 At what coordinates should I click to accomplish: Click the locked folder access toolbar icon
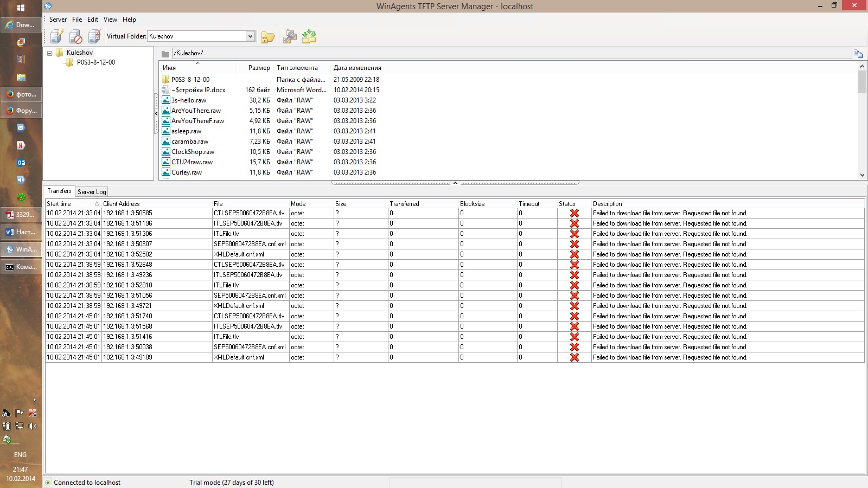(268, 37)
